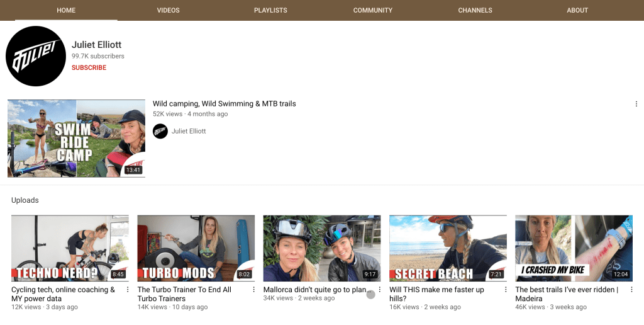This screenshot has height=325, width=644.
Task: Click small Juliet avatar beside featured video
Action: (160, 131)
